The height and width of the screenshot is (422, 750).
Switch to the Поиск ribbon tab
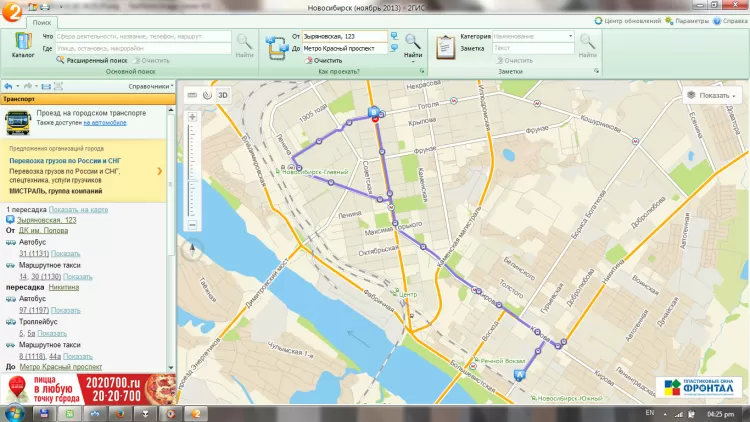pyautogui.click(x=42, y=22)
